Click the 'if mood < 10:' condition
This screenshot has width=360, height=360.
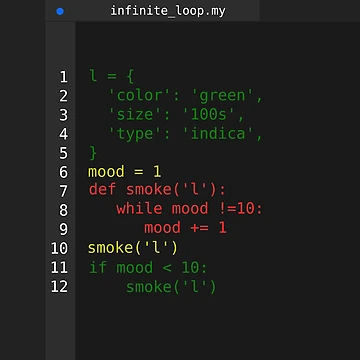coord(148,268)
